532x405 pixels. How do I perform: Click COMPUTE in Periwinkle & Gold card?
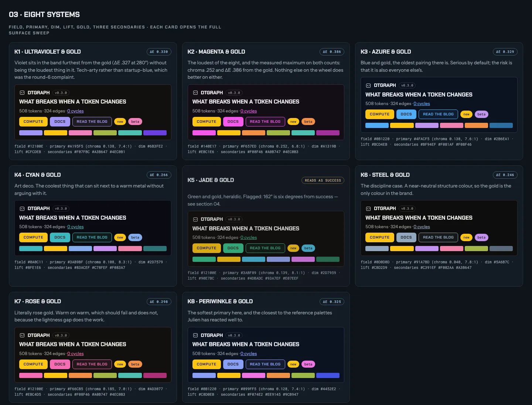tap(207, 364)
